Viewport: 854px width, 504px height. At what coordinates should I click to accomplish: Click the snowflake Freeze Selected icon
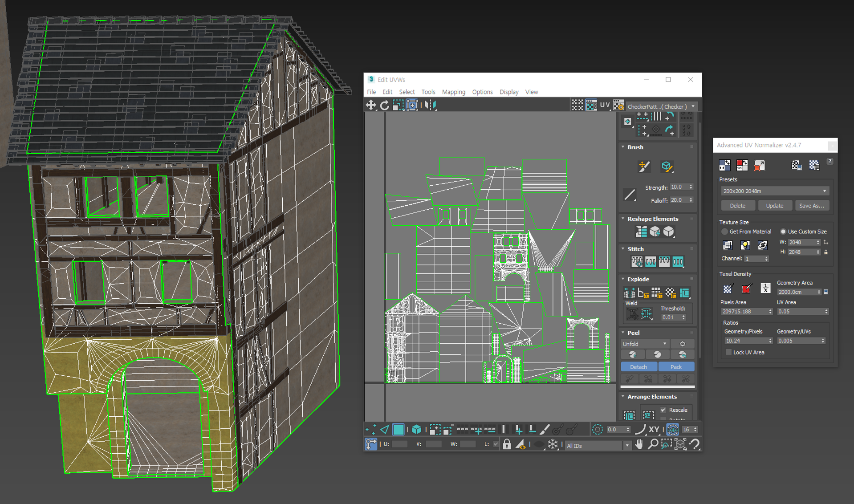553,444
